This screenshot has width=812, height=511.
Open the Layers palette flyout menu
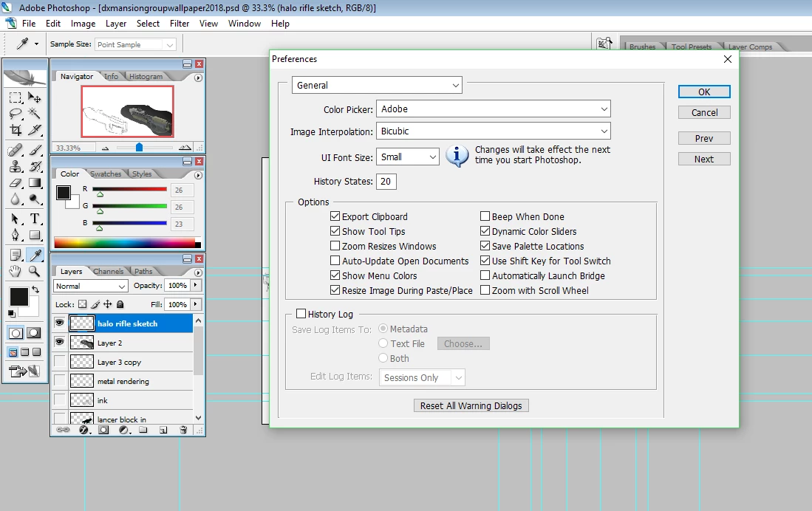click(x=198, y=272)
